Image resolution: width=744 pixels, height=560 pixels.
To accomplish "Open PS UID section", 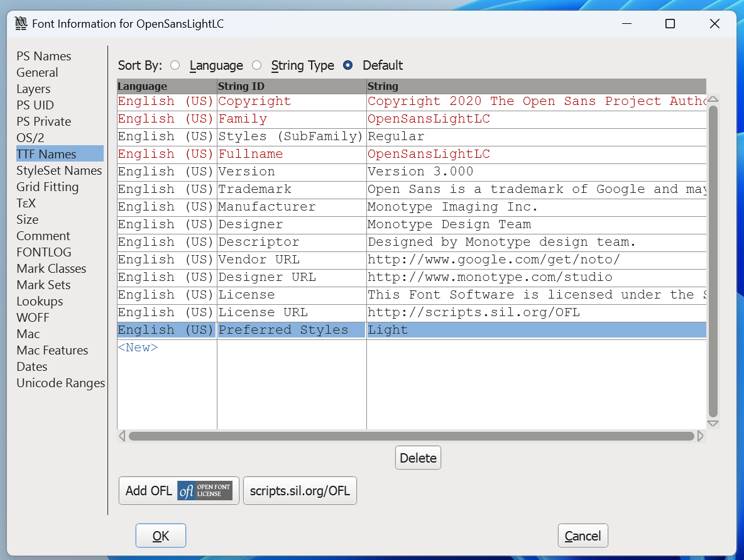I will coord(35,105).
